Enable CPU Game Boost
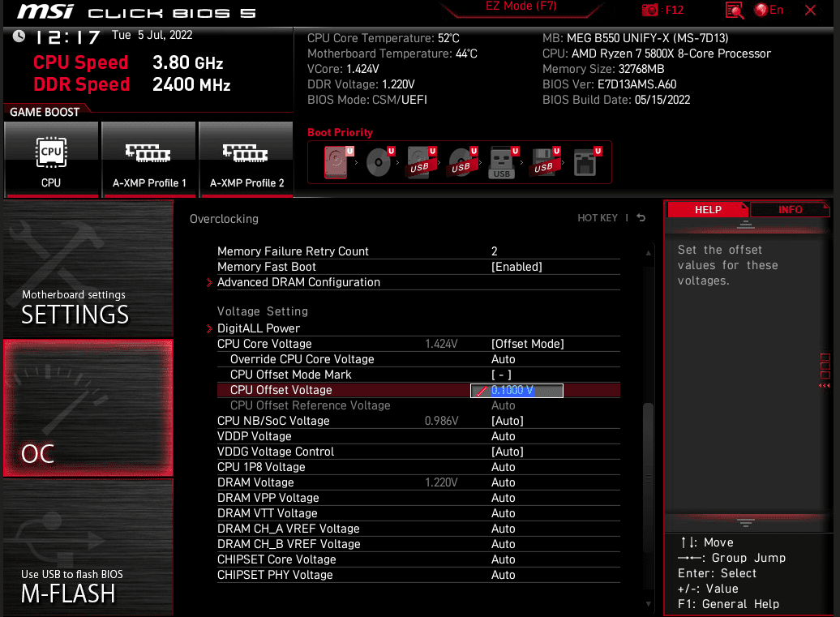Image resolution: width=840 pixels, height=617 pixels. click(51, 160)
